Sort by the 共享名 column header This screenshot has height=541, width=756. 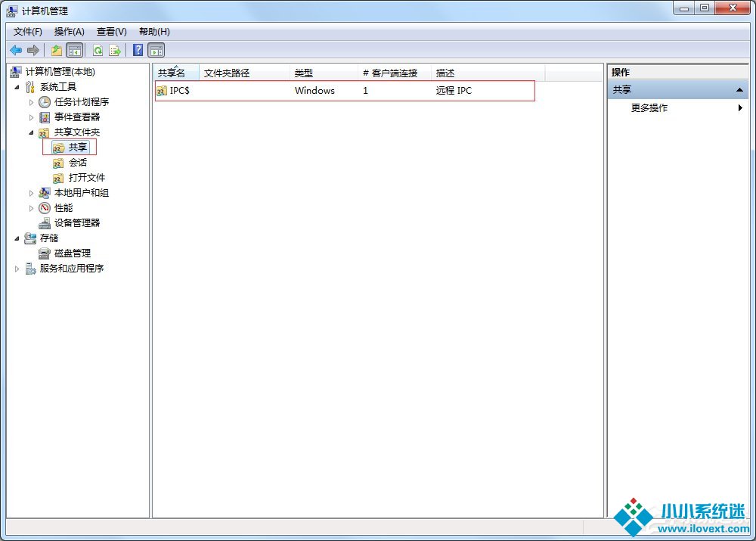point(176,73)
